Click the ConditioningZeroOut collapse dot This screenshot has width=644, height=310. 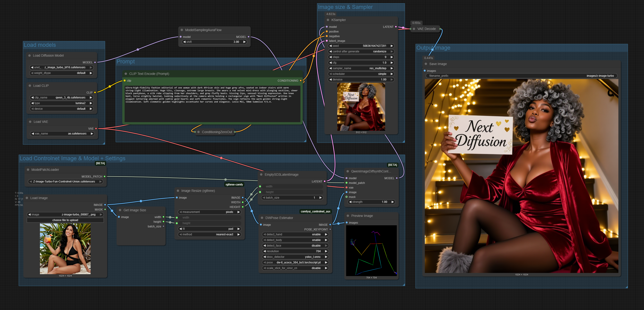click(x=198, y=132)
